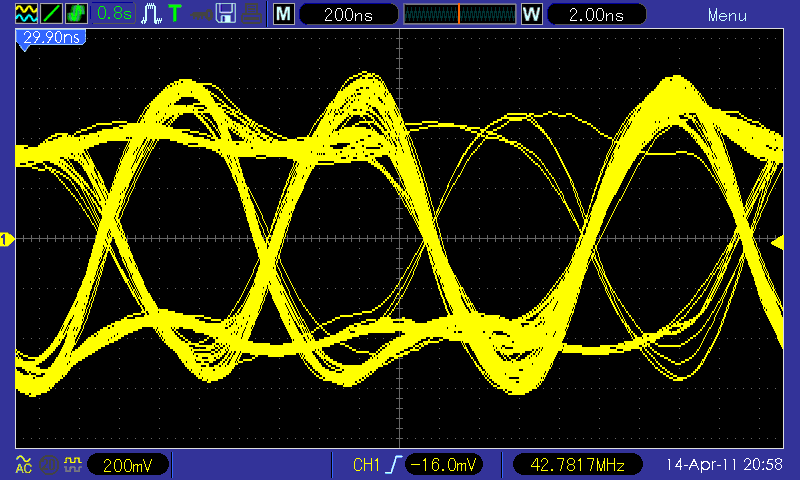Click the waveform memory position bar
This screenshot has height=480, width=800.
[x=460, y=14]
